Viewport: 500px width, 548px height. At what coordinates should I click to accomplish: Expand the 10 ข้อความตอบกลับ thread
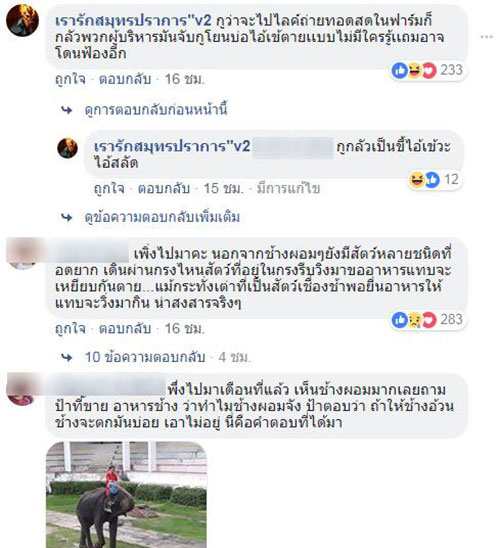pos(145,357)
